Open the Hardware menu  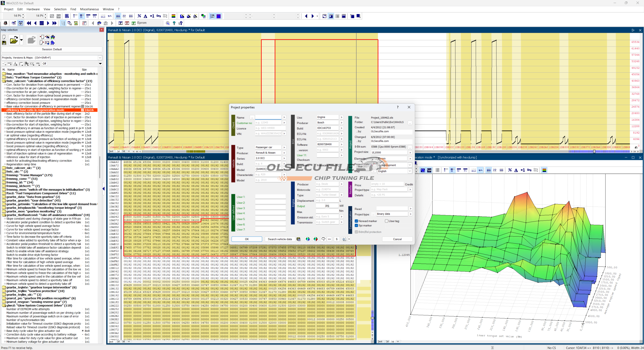tap(33, 9)
